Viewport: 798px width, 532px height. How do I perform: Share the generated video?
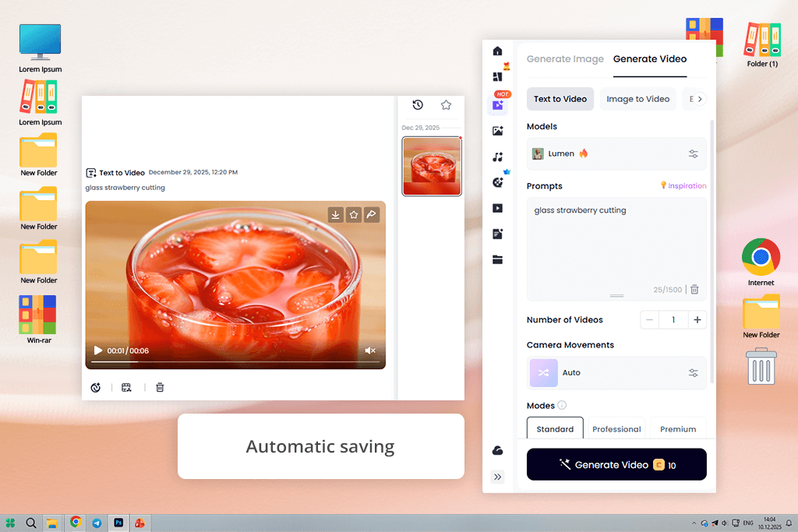pos(372,215)
